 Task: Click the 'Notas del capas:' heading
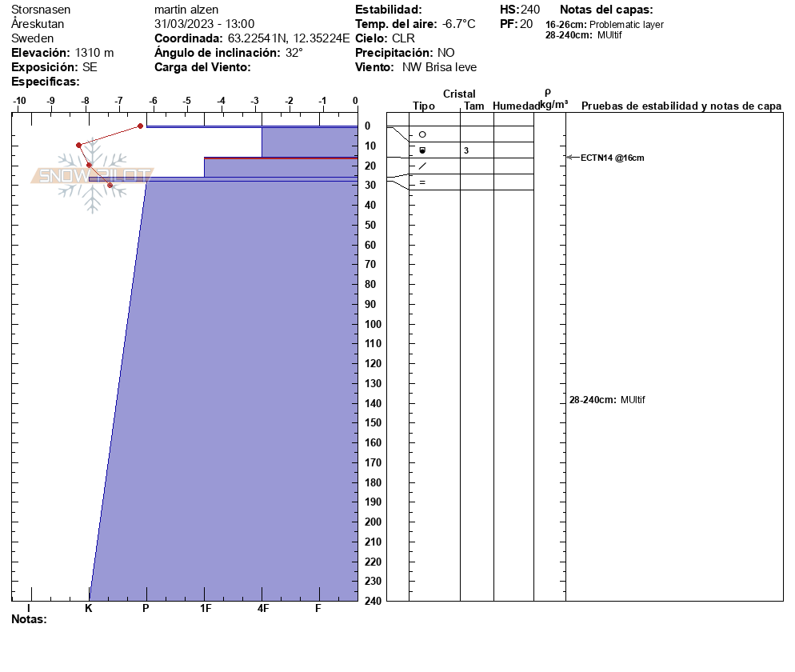click(x=606, y=10)
